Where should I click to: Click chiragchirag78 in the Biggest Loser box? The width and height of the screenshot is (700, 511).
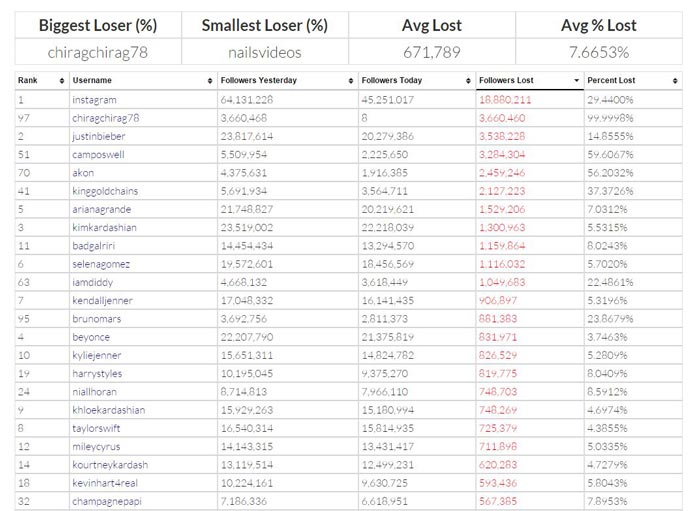coord(98,53)
